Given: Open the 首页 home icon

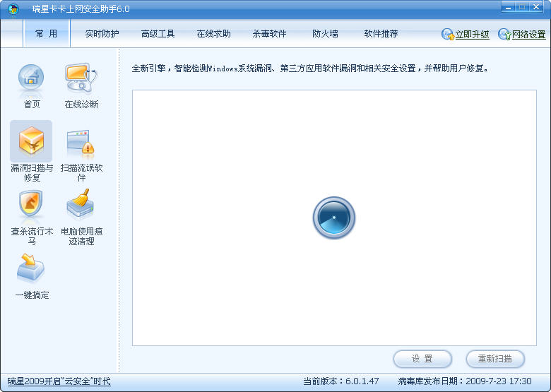Looking at the screenshot, I should (31, 78).
